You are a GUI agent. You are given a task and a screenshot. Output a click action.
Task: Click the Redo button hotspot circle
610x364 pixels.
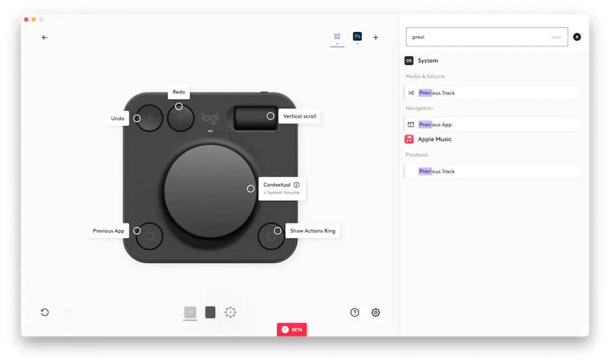[179, 106]
